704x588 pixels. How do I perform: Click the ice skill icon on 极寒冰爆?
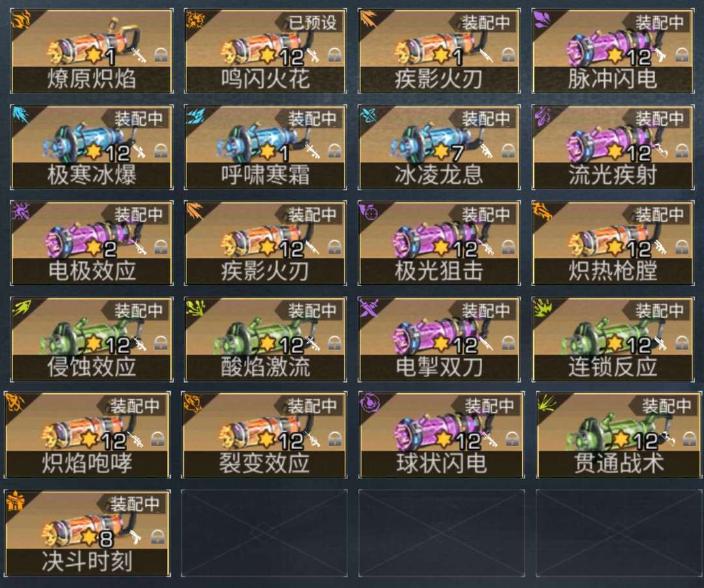click(x=21, y=116)
